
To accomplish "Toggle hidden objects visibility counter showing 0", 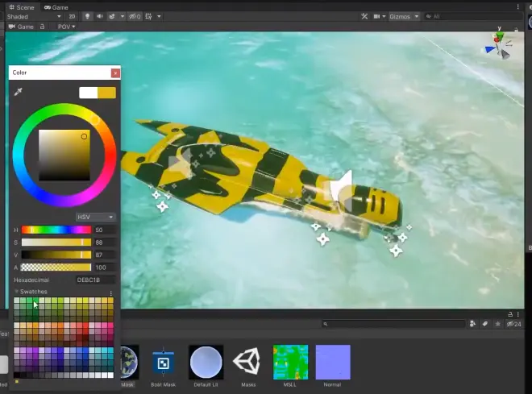I will coord(135,16).
